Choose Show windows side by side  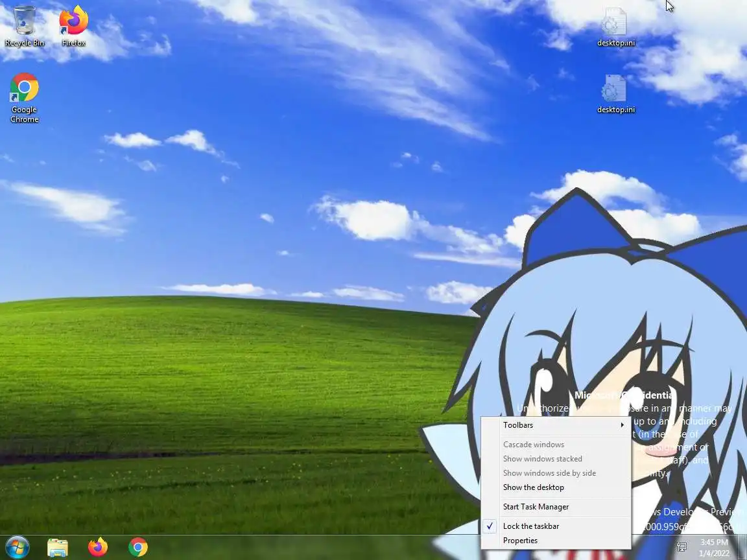click(x=556, y=473)
